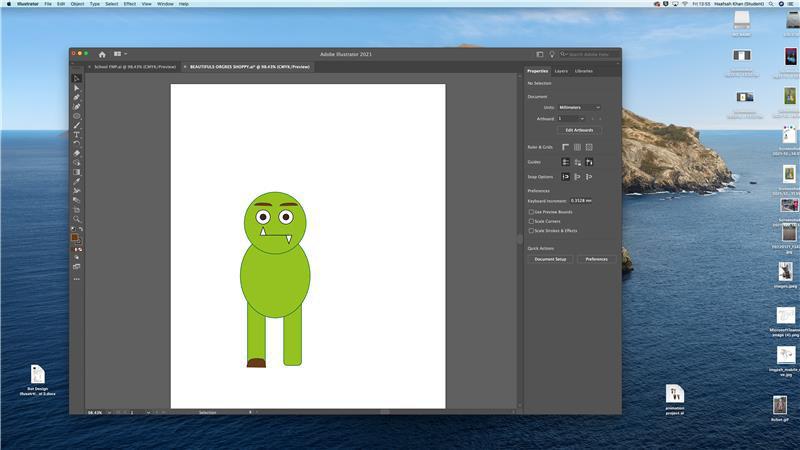
Task: Select the Eraser tool
Action: pyautogui.click(x=77, y=153)
